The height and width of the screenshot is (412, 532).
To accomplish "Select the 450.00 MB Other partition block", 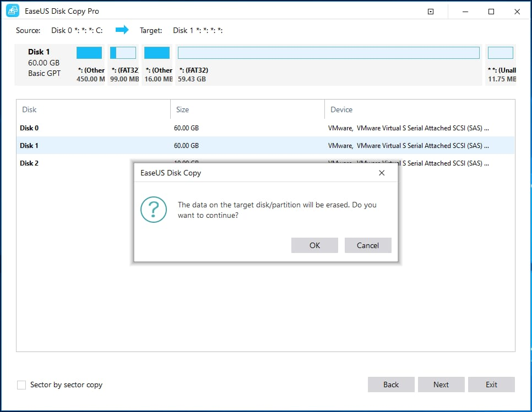I will (89, 52).
